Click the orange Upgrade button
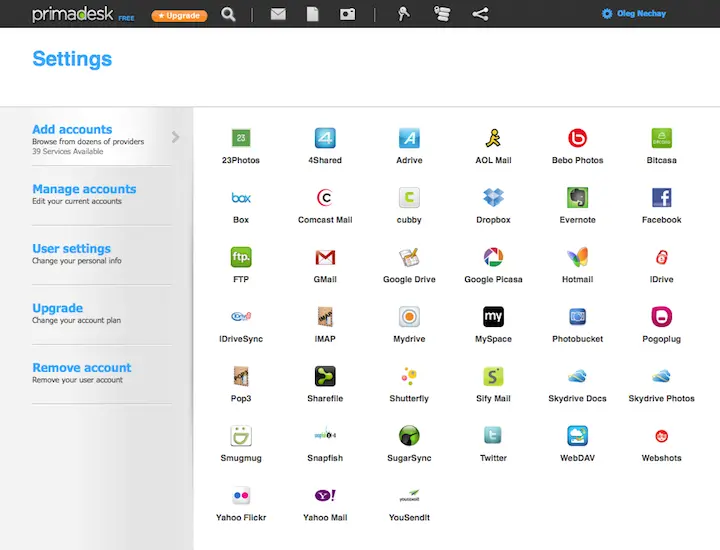 click(180, 16)
